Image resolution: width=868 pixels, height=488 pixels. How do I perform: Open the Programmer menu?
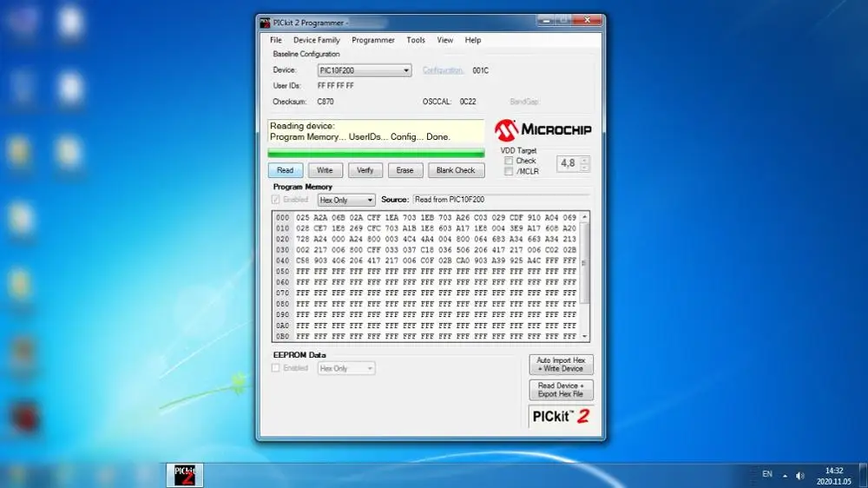[372, 40]
